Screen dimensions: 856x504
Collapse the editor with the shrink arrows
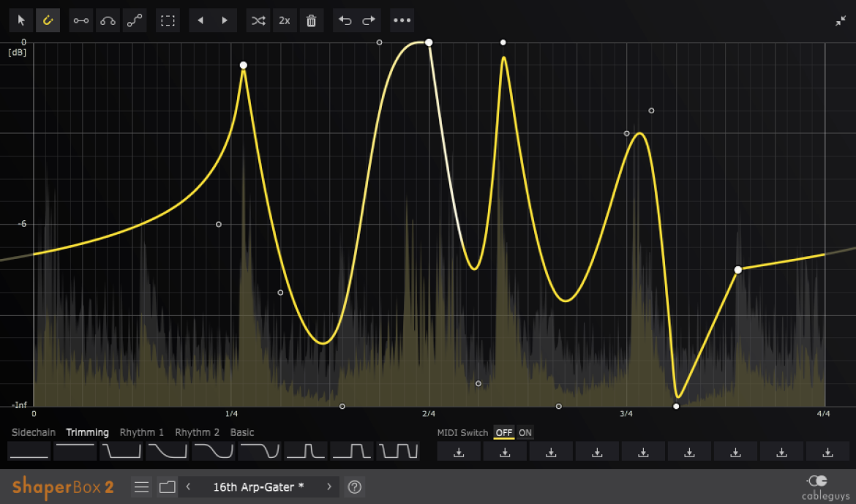(841, 20)
